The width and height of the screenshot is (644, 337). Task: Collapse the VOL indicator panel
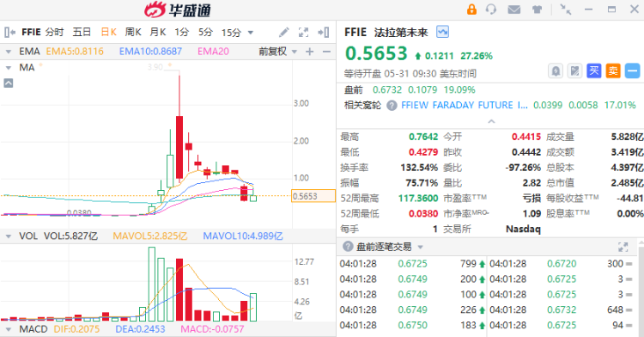point(9,236)
